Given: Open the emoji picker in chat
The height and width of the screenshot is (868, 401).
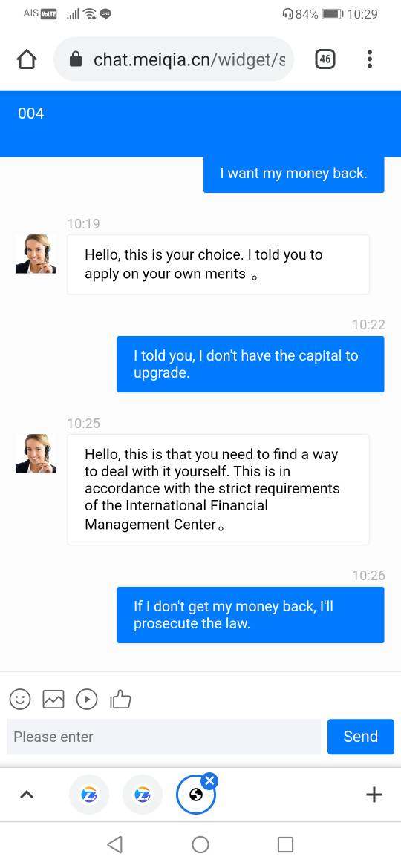Looking at the screenshot, I should coord(21,699).
